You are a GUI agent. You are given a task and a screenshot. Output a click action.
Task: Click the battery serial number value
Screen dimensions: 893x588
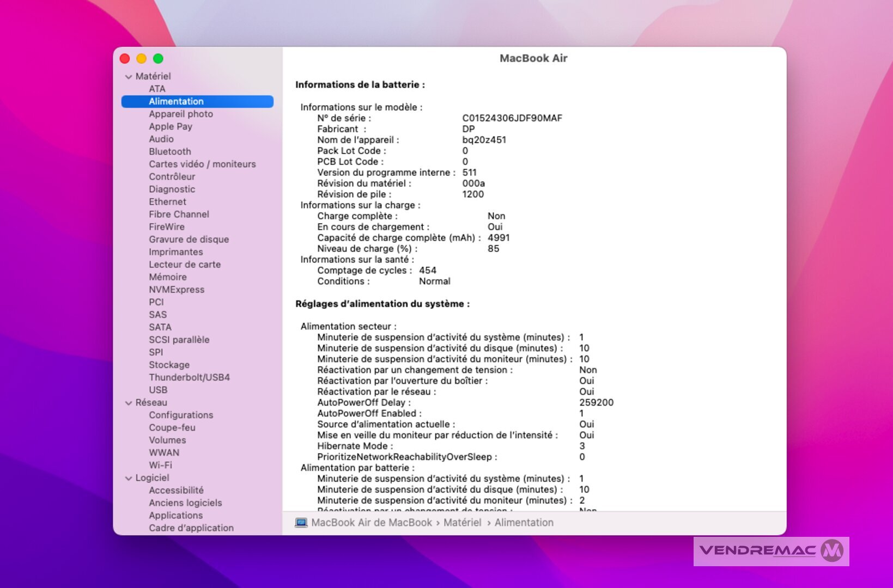pyautogui.click(x=512, y=118)
